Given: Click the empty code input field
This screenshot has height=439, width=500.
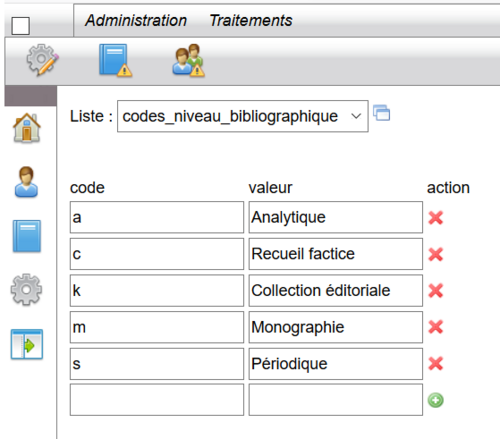Looking at the screenshot, I should [x=157, y=400].
